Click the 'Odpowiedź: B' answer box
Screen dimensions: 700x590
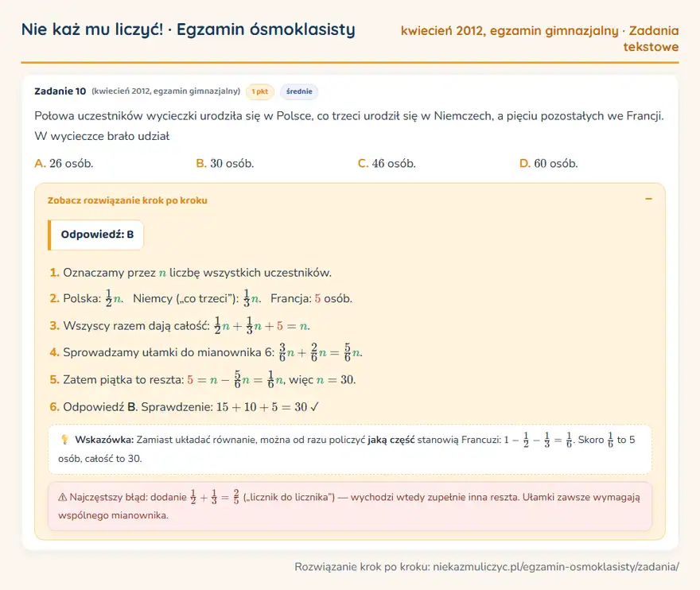pyautogui.click(x=96, y=235)
